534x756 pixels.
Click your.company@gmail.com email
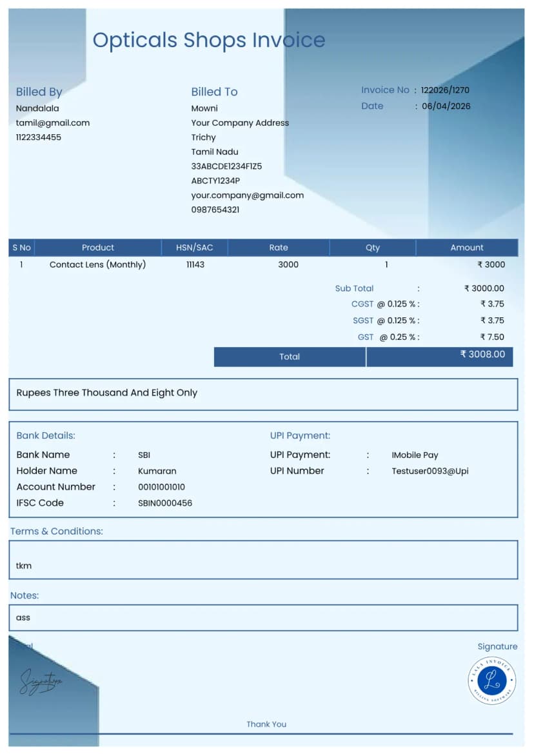[x=247, y=195]
